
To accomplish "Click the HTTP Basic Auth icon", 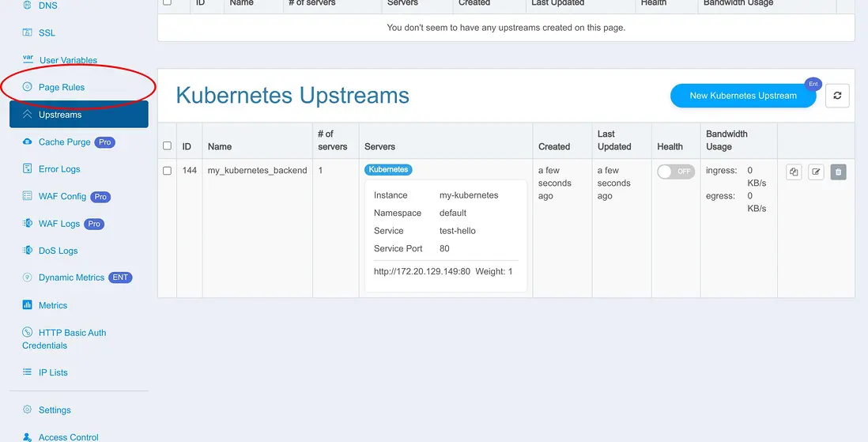I will 27,332.
